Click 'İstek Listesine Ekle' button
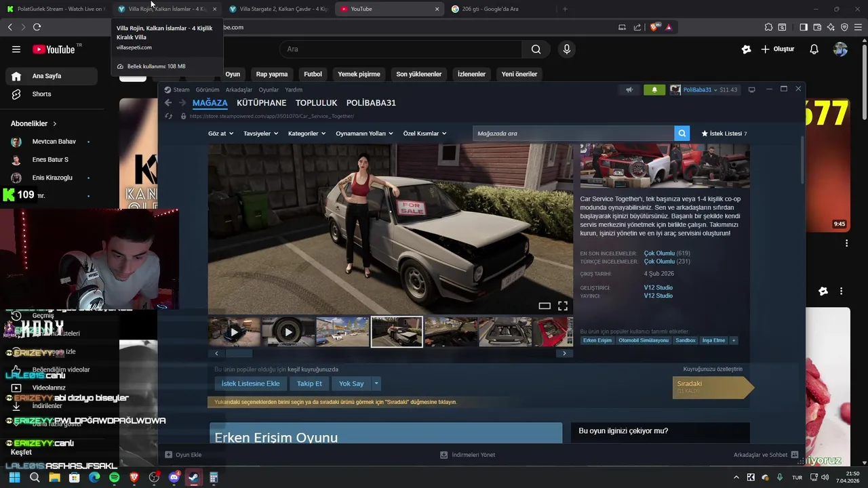Image resolution: width=868 pixels, height=488 pixels. coord(251,384)
